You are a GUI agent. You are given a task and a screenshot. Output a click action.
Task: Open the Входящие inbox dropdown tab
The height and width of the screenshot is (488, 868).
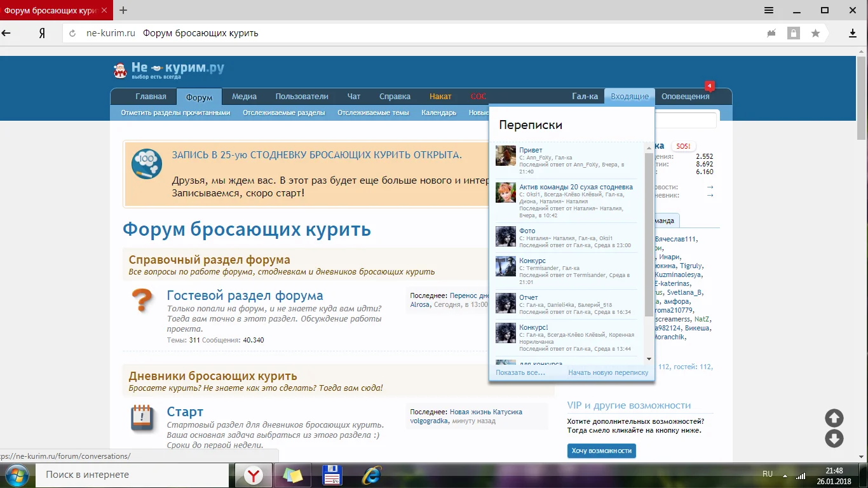pyautogui.click(x=629, y=97)
